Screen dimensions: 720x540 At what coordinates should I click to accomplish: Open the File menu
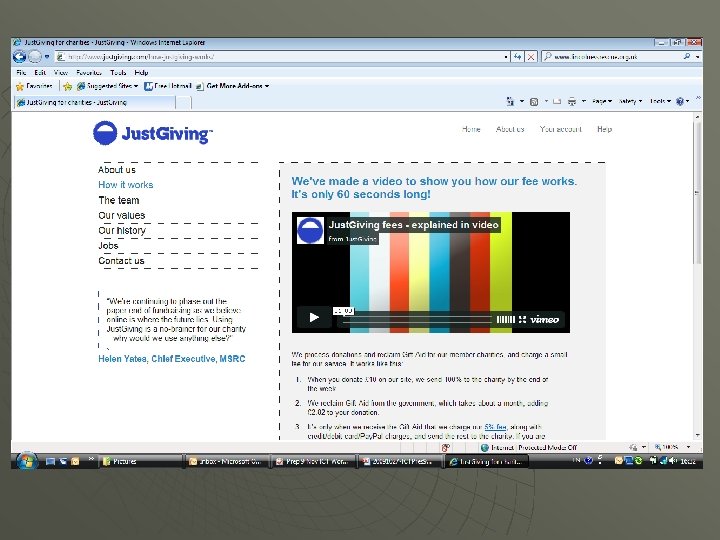[x=21, y=73]
